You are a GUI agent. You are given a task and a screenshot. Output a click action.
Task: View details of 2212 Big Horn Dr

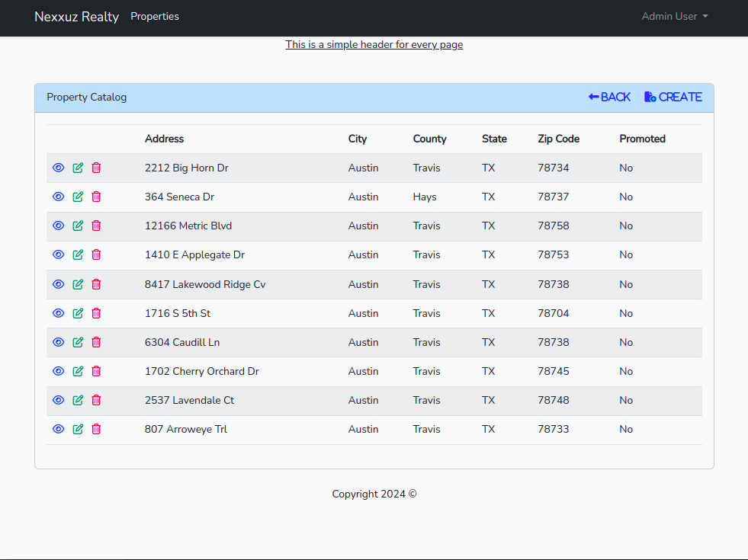59,168
